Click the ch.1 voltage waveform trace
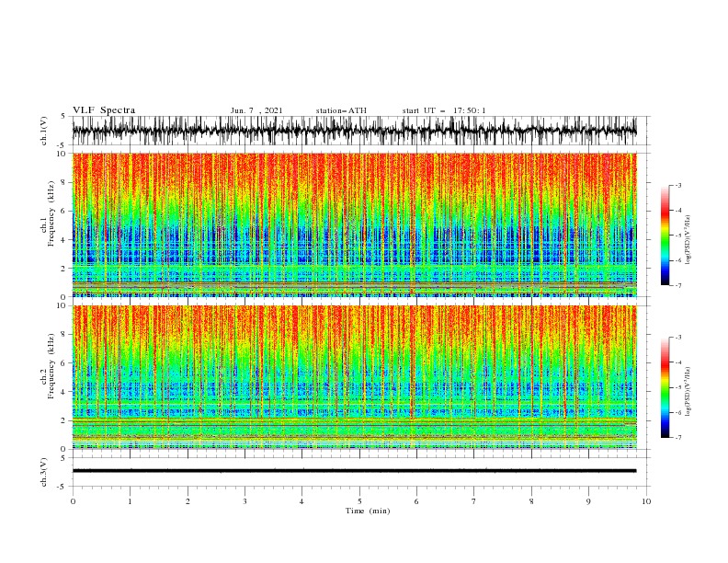This screenshot has height=563, width=728. tap(355, 131)
